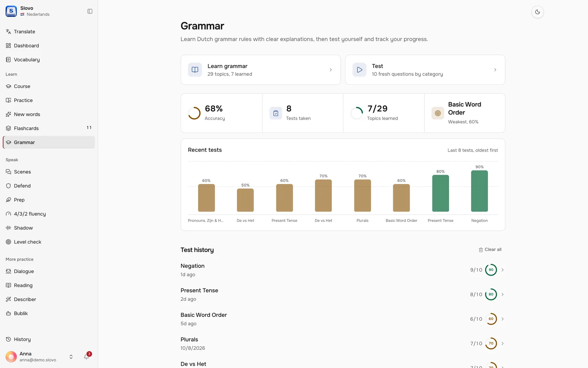Go to Vocabulary section

click(49, 60)
